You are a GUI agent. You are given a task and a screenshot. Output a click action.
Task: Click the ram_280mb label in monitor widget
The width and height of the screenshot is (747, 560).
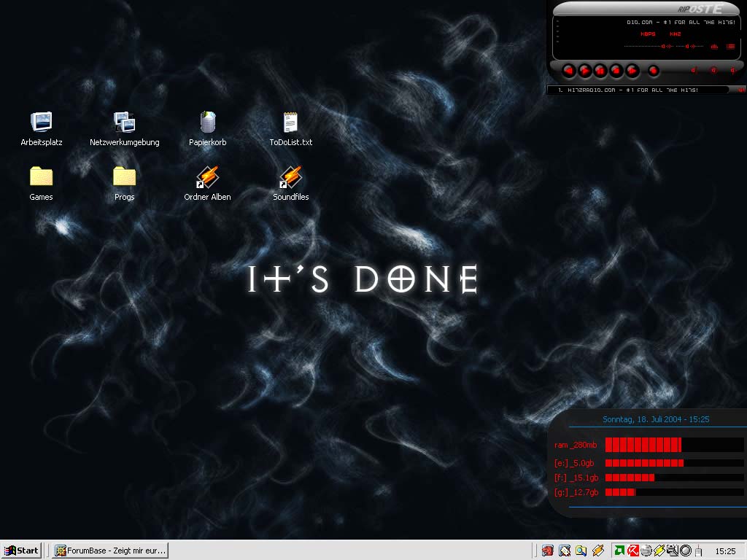click(x=576, y=445)
